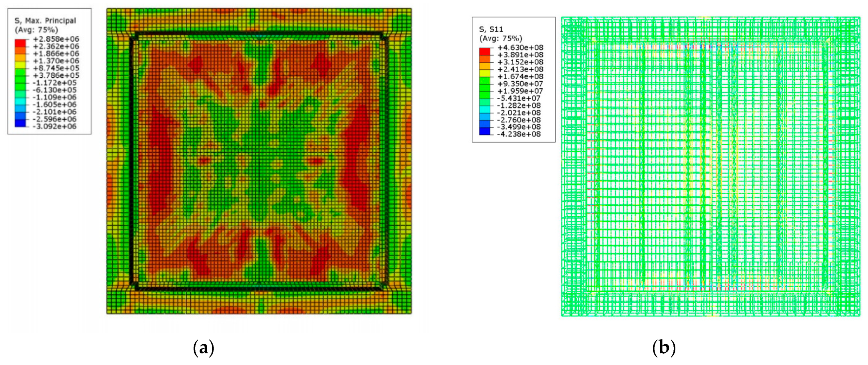Image resolution: width=868 pixels, height=365 pixels.
Task: Click the 'S, Max. Principal' legend title
Action: coord(45,21)
